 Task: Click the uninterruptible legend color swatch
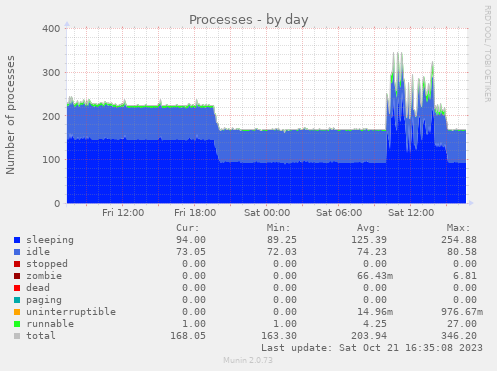(x=17, y=312)
